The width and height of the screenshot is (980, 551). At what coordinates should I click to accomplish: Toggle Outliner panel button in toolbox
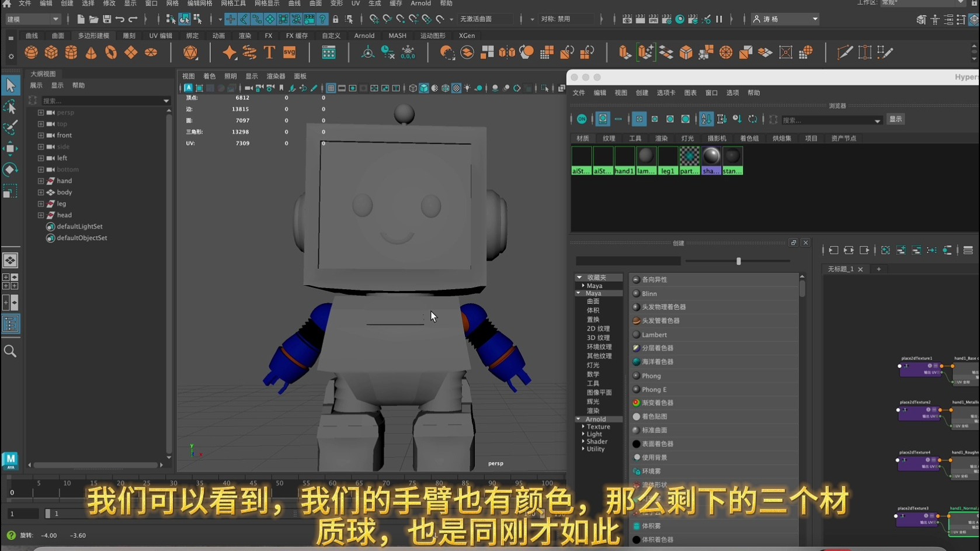tap(10, 324)
